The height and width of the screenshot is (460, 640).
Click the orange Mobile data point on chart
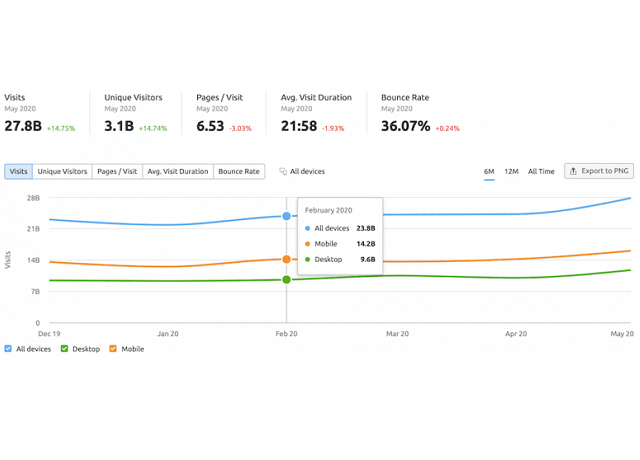287,260
